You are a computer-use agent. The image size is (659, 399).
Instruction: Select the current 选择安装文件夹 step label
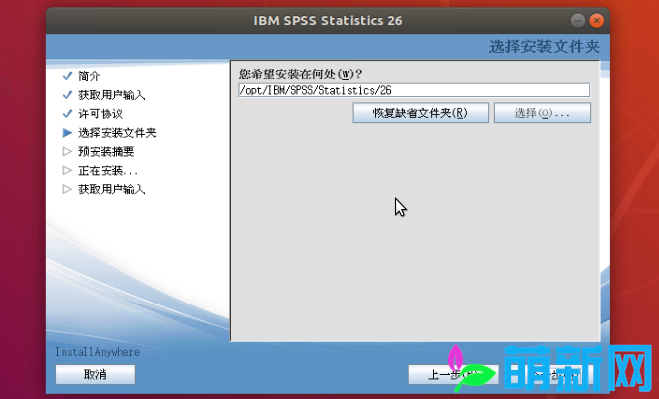[117, 133]
